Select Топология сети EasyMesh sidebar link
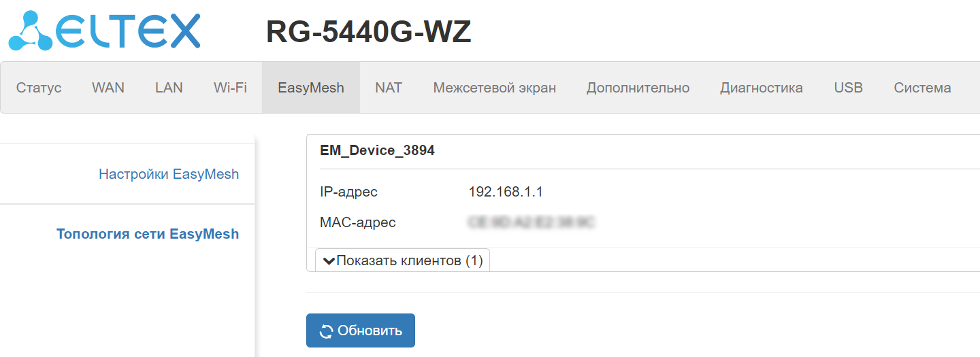The width and height of the screenshot is (980, 357). pos(148,235)
